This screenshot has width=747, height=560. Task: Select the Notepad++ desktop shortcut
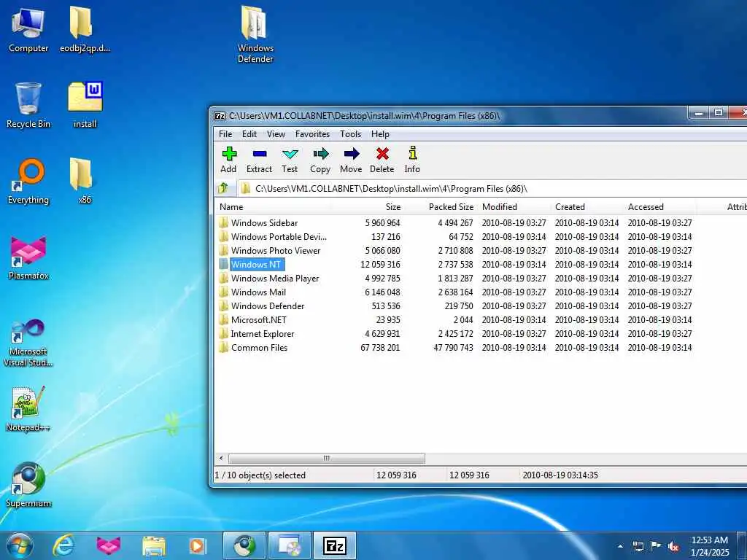(28, 408)
